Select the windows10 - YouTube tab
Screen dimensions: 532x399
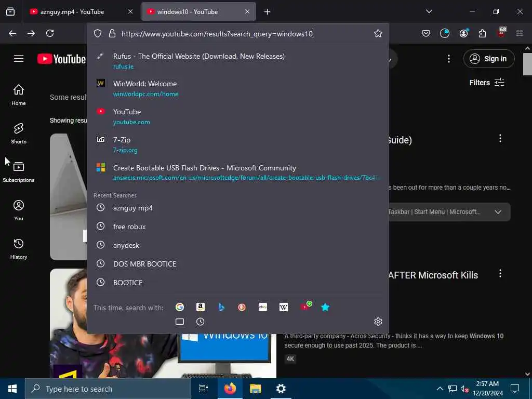(x=198, y=11)
